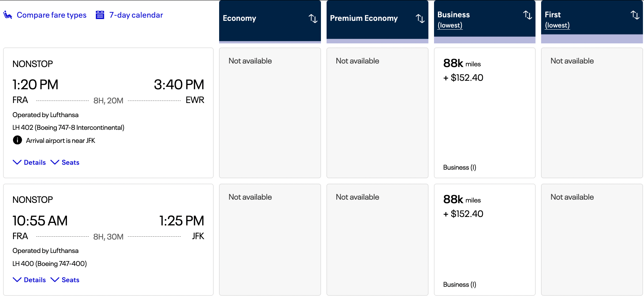Image resolution: width=644 pixels, height=297 pixels.
Task: Click the 7-day calendar icon
Action: click(x=100, y=15)
